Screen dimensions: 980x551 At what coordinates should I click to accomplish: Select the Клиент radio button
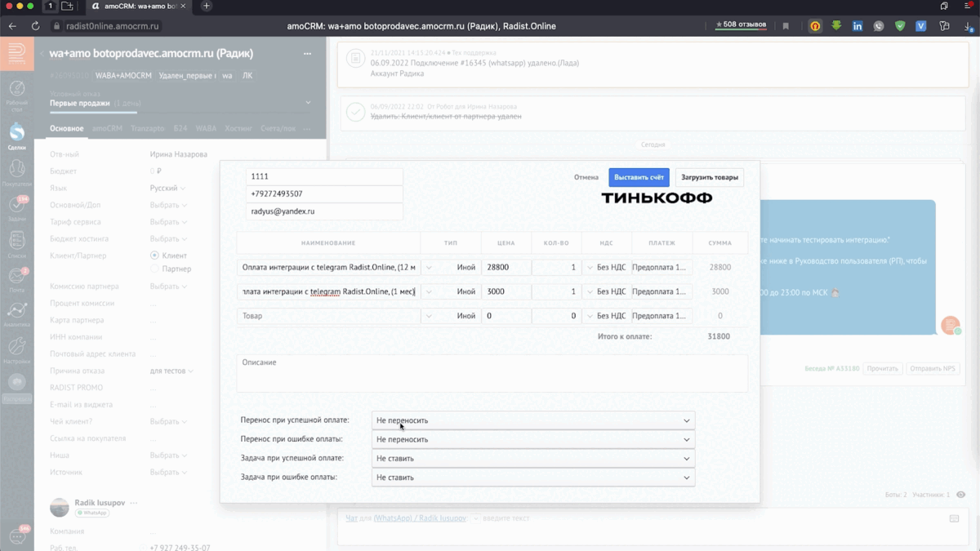154,256
